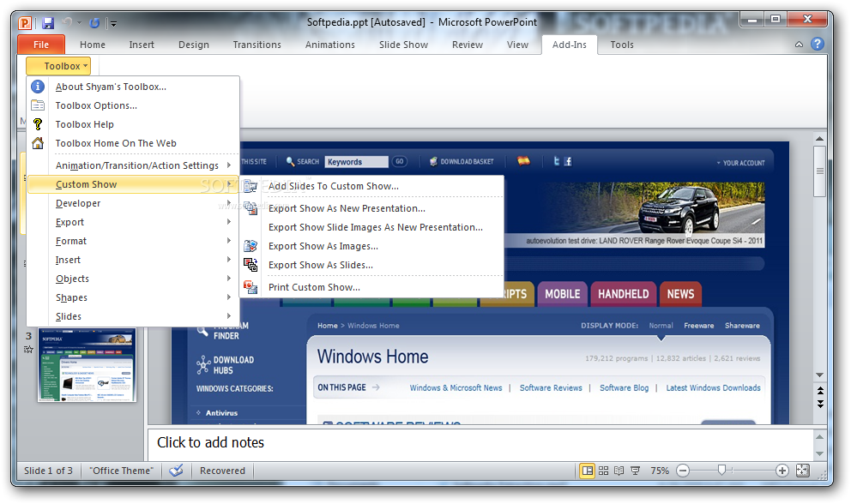Switch to Slide Sorter view icon
Image resolution: width=851 pixels, height=504 pixels.
tap(604, 471)
